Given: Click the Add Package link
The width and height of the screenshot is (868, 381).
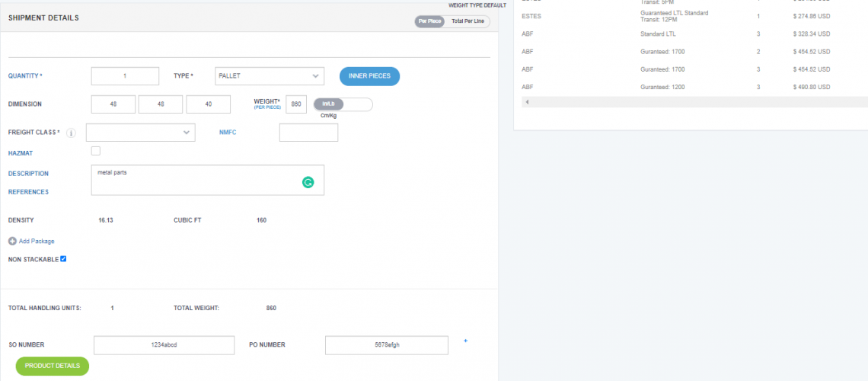Looking at the screenshot, I should point(37,241).
